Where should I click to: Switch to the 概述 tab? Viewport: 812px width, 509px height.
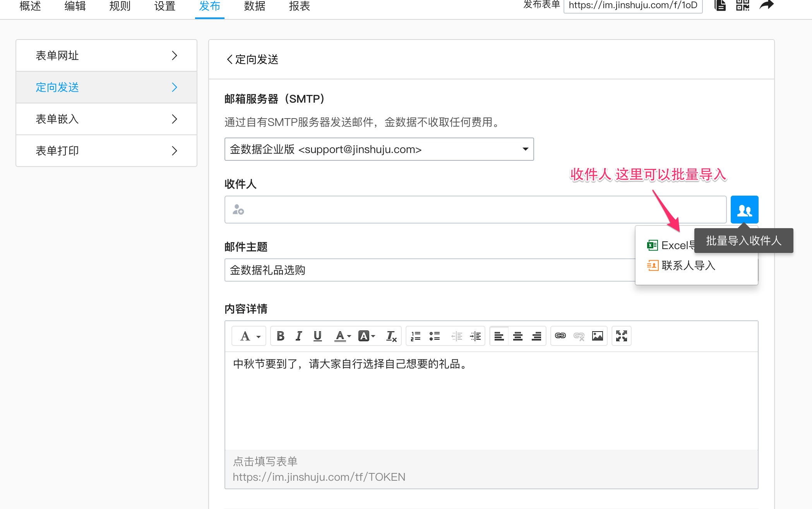(30, 6)
